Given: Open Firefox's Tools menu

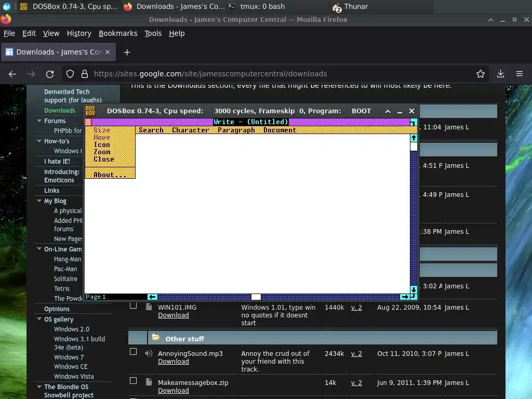Looking at the screenshot, I should click(153, 33).
